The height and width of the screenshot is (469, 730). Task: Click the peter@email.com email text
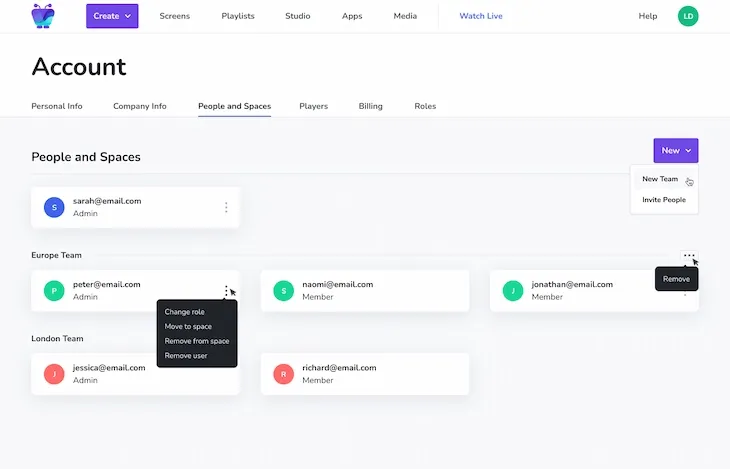click(x=107, y=285)
